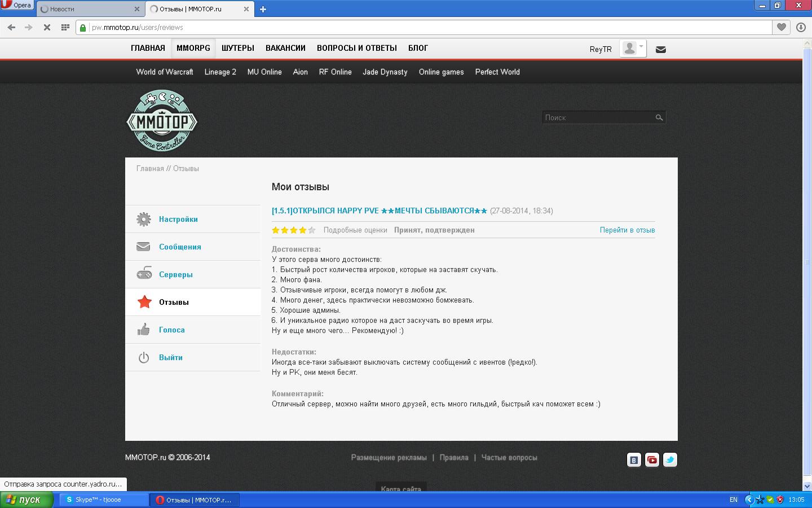Click the green padlock security icon
812x508 pixels.
83,27
